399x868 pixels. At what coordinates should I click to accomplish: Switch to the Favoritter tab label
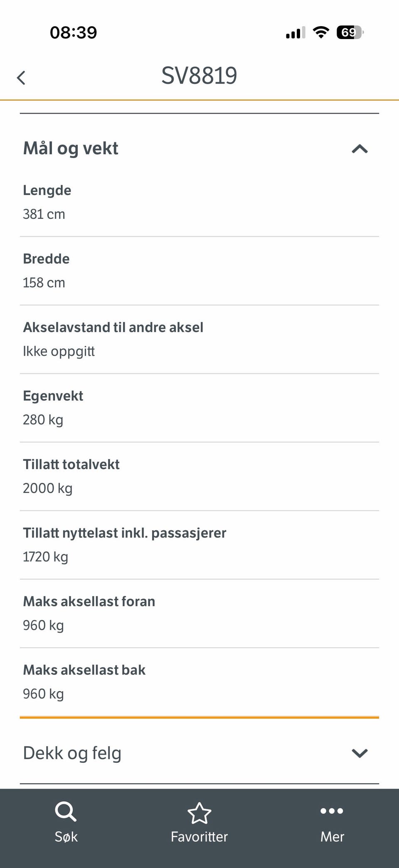[199, 836]
